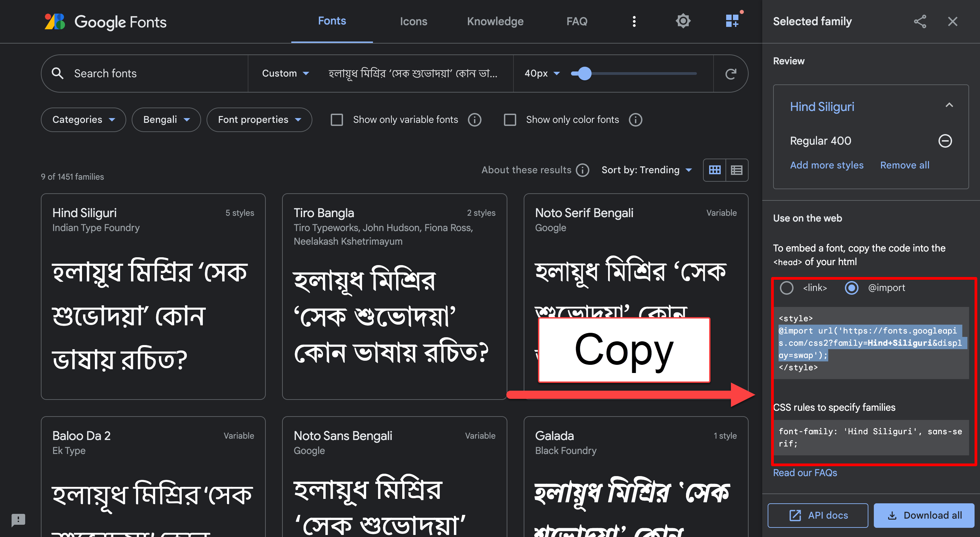Click the search magnifier icon
The width and height of the screenshot is (980, 537).
[x=58, y=73]
